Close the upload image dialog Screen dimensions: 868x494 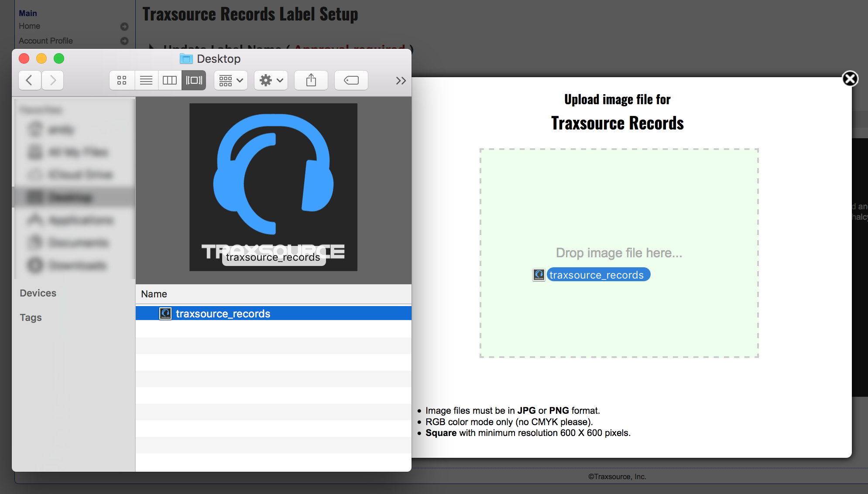(x=850, y=79)
